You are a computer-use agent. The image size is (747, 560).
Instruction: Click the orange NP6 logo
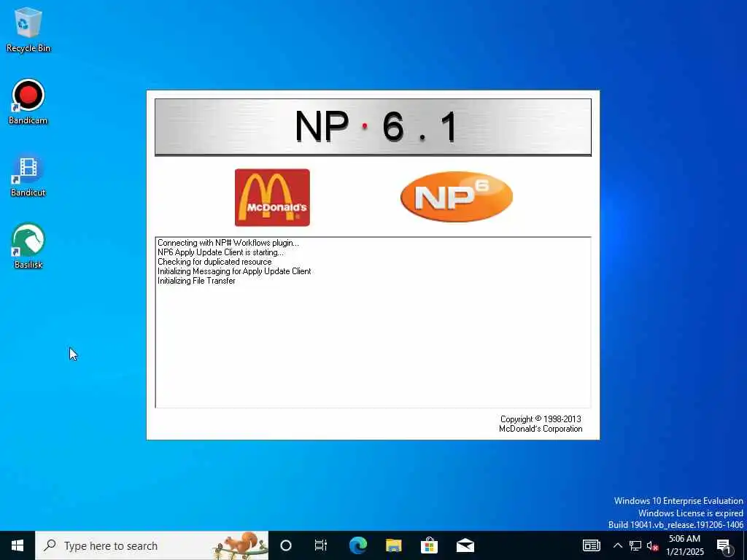[457, 197]
